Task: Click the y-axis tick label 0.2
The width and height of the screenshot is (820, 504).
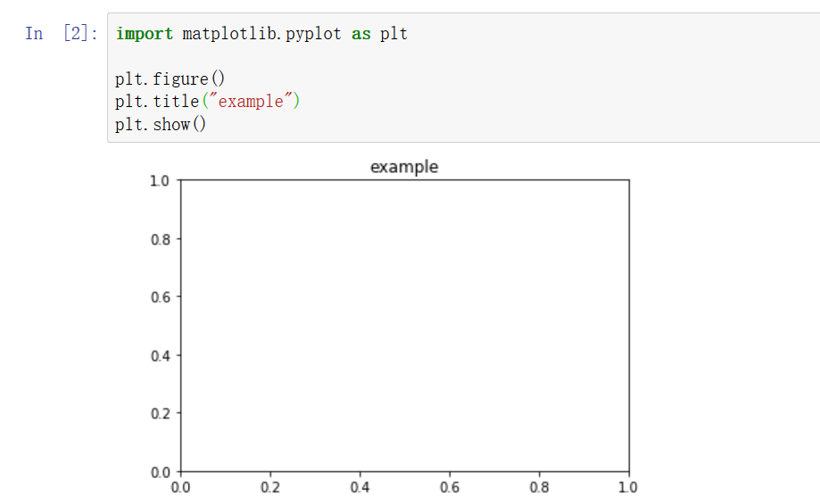Action: click(x=160, y=414)
